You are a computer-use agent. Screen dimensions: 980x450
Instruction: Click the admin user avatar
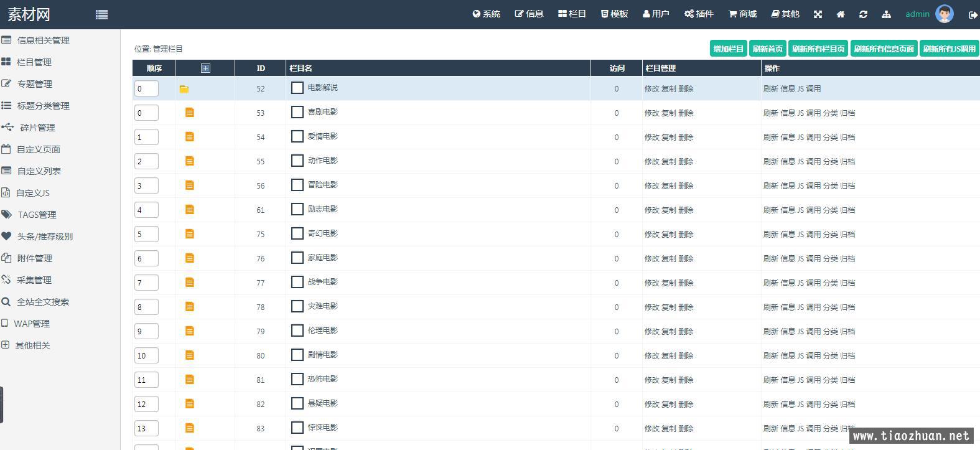coord(944,14)
